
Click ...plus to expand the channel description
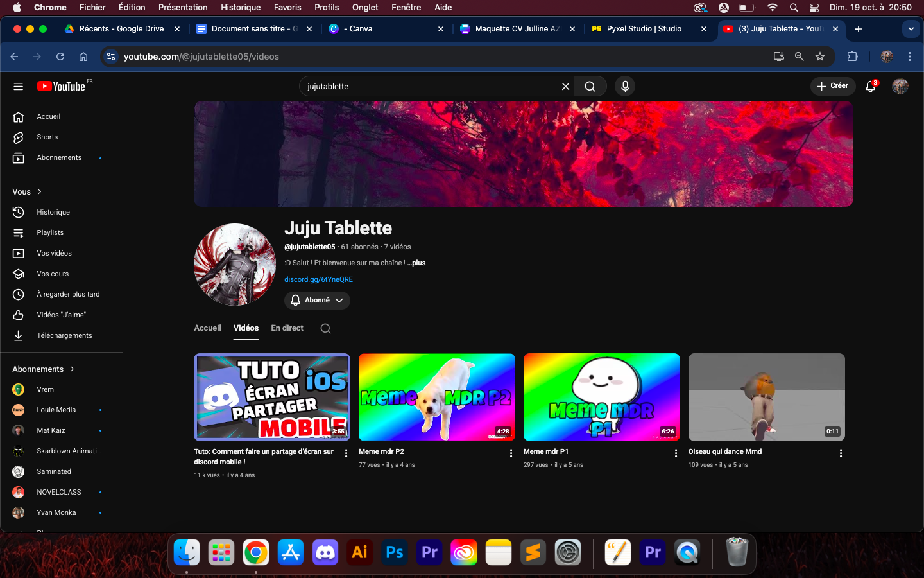point(416,263)
